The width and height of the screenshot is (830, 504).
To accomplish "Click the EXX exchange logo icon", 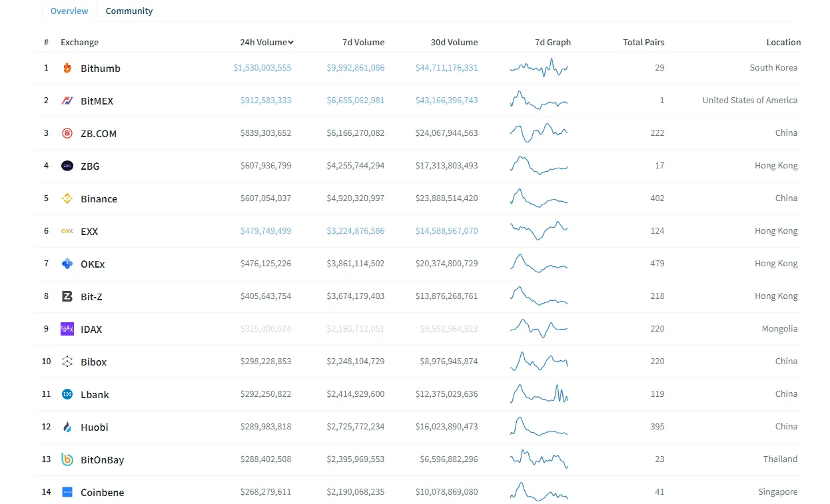I will 67,231.
